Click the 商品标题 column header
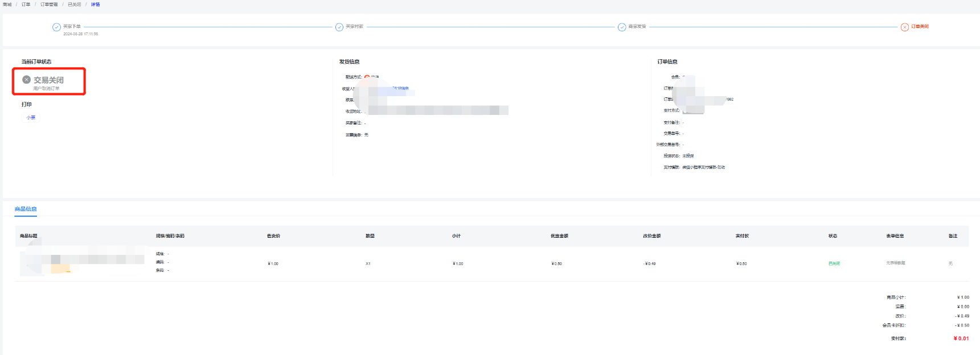The width and height of the screenshot is (980, 355). (x=28, y=236)
